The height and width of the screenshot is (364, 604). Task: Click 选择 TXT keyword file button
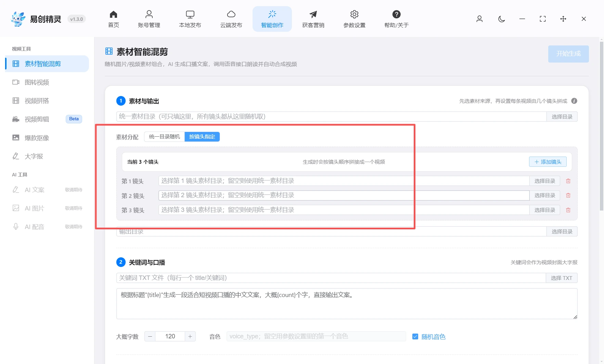(x=562, y=278)
